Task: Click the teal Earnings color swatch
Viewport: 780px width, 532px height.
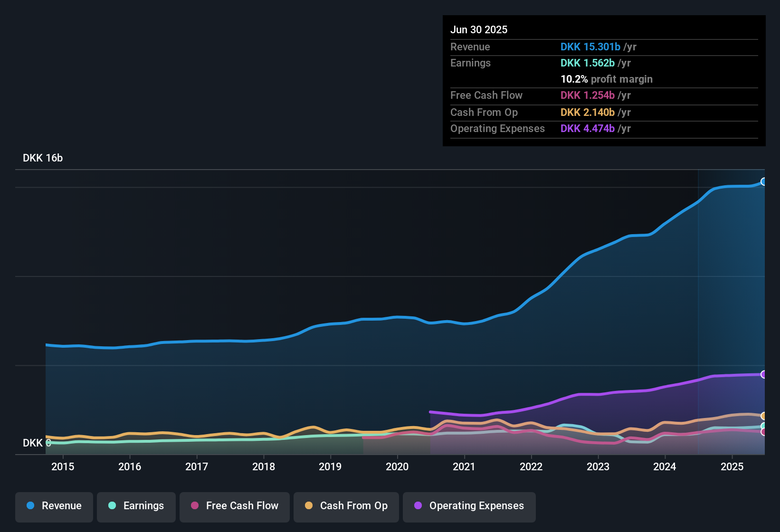Action: [112, 506]
